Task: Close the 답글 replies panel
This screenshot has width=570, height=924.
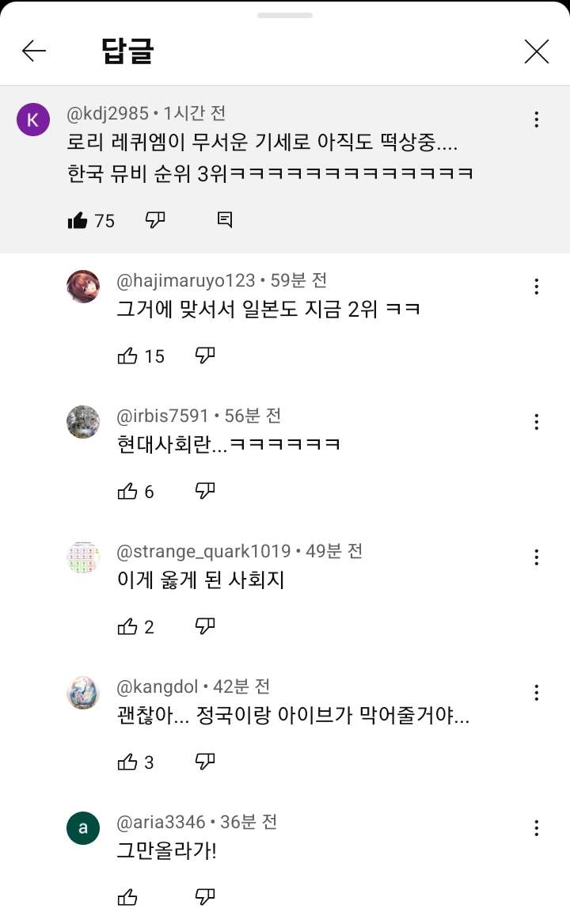Action: pos(536,52)
